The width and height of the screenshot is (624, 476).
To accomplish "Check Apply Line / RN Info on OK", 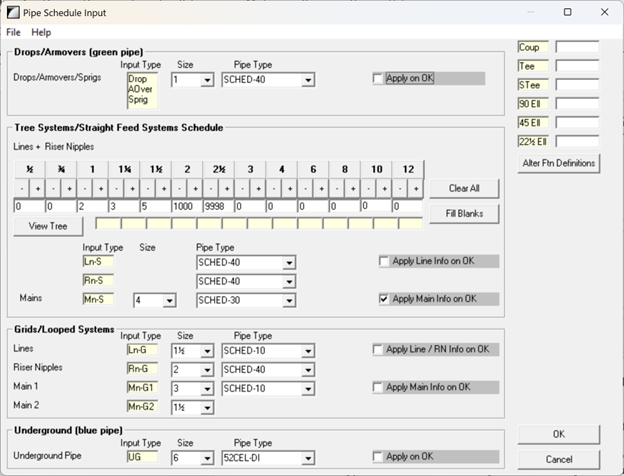I will click(x=378, y=350).
